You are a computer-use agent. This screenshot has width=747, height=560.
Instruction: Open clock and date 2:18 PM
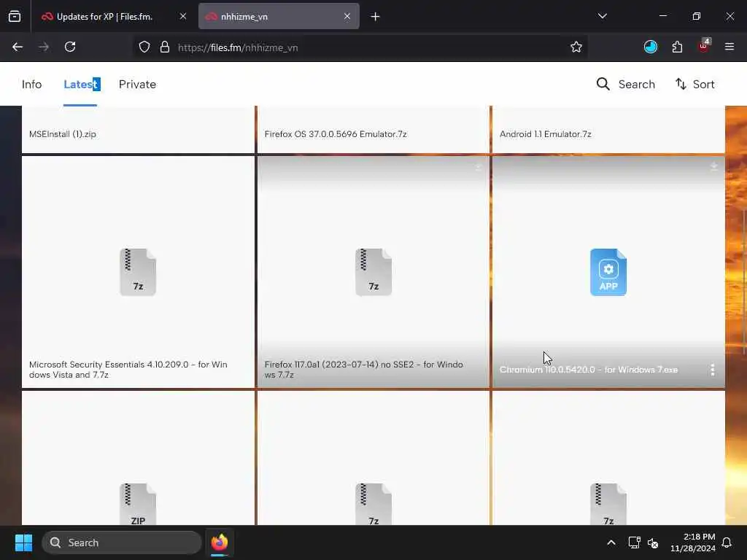coord(693,542)
